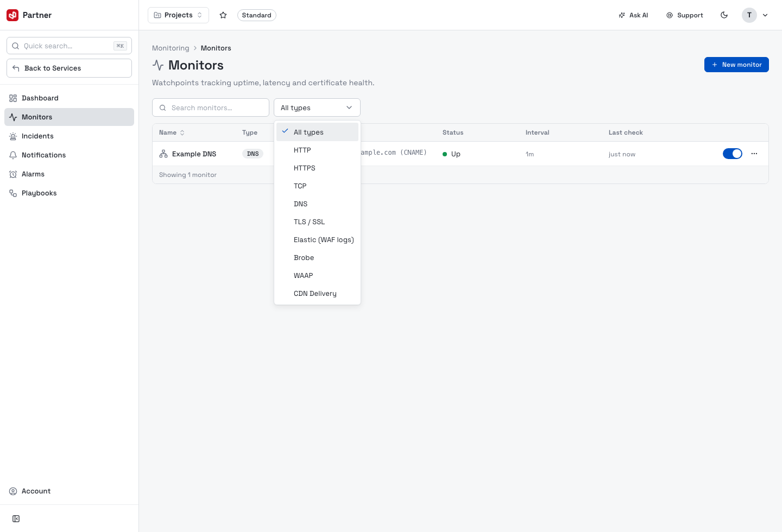782x532 pixels.
Task: Filter monitors by HTTPS type
Action: (317, 168)
